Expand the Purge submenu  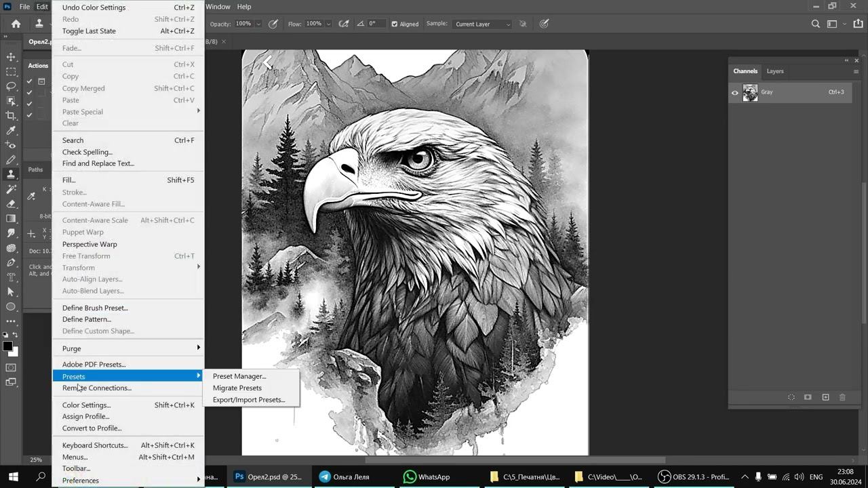(128, 348)
